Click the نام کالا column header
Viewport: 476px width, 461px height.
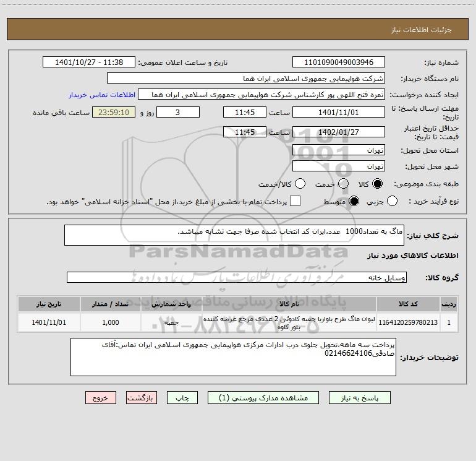tap(289, 304)
